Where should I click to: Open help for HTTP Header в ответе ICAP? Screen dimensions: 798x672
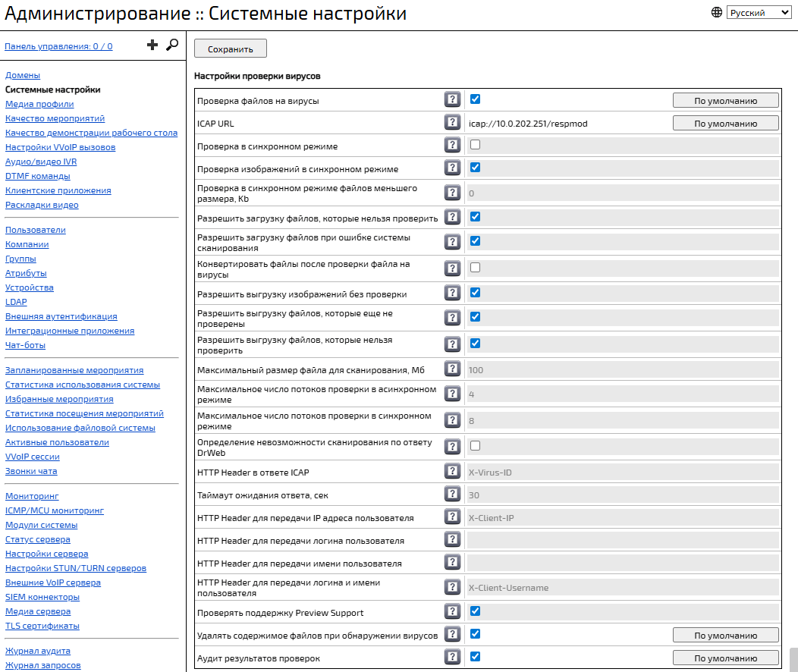coord(452,472)
